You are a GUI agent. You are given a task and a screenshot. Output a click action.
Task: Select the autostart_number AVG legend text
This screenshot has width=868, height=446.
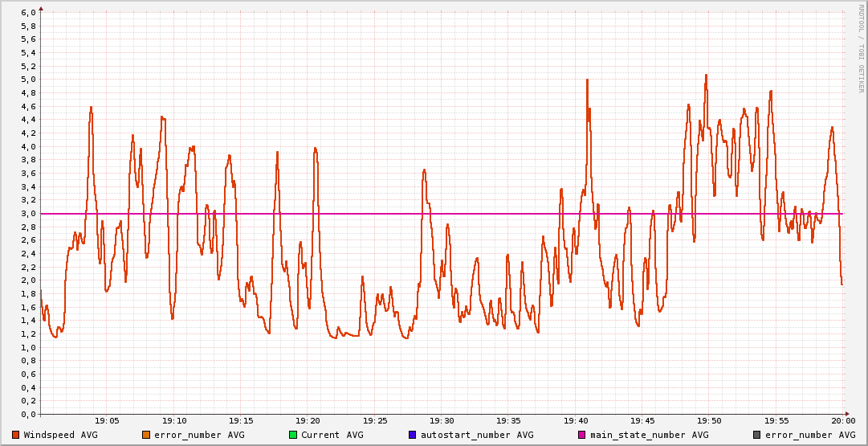(475, 435)
